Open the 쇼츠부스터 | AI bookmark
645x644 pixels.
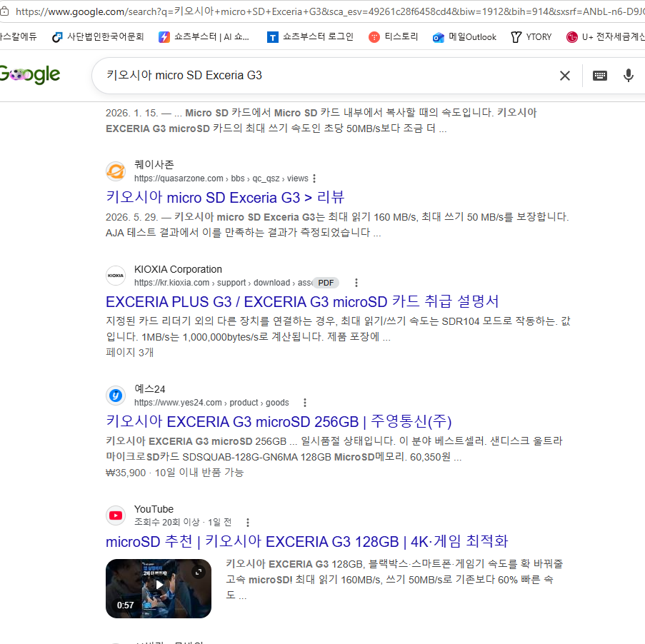pyautogui.click(x=204, y=37)
